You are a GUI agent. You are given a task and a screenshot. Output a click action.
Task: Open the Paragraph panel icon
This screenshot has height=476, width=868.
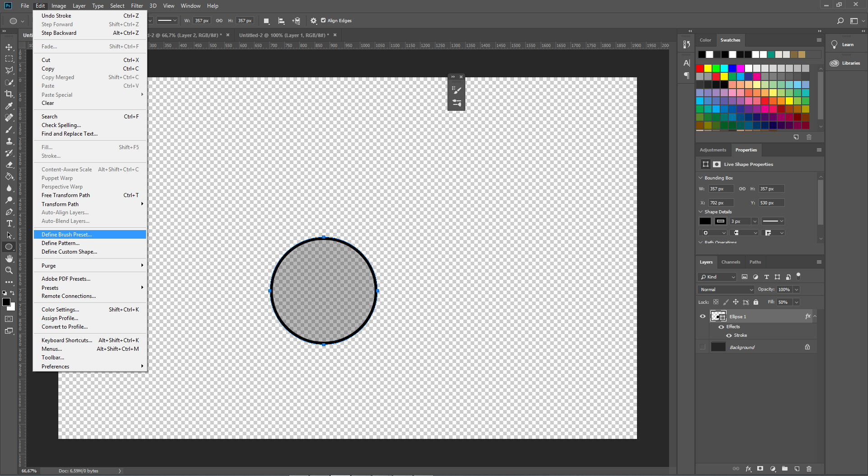click(x=687, y=75)
